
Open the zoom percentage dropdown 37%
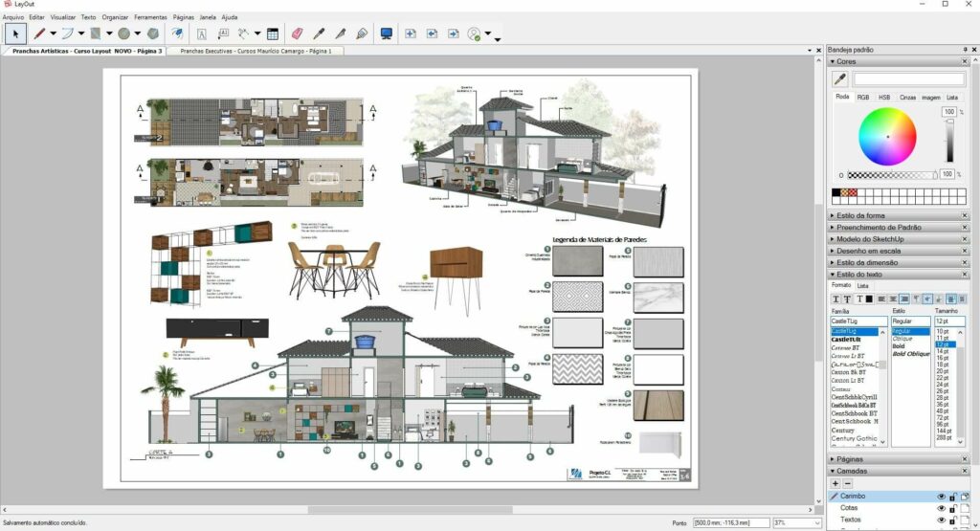[x=816, y=523]
